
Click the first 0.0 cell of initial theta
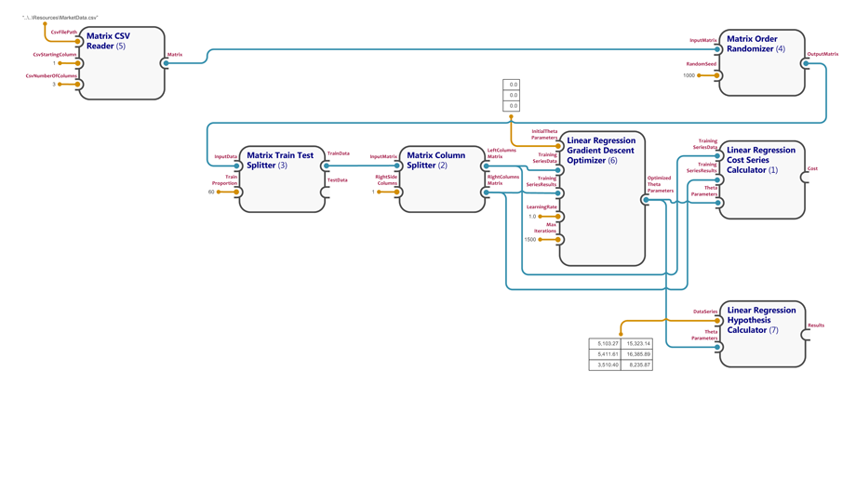coord(512,85)
